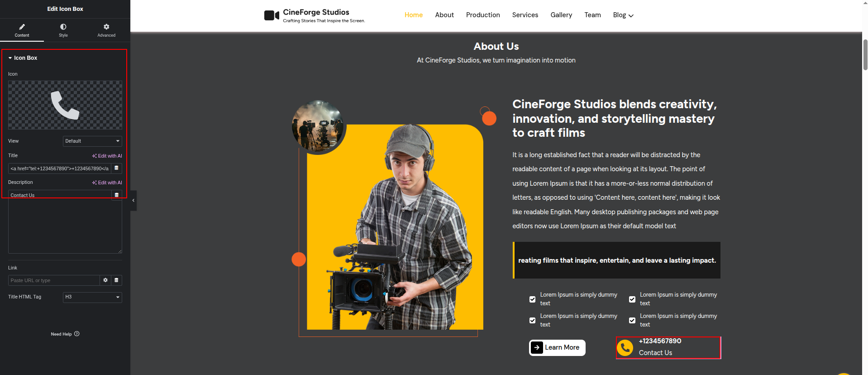Screen dimensions: 868x375
Task: Click the yellow phone icon beside +1234567890
Action: pyautogui.click(x=625, y=348)
